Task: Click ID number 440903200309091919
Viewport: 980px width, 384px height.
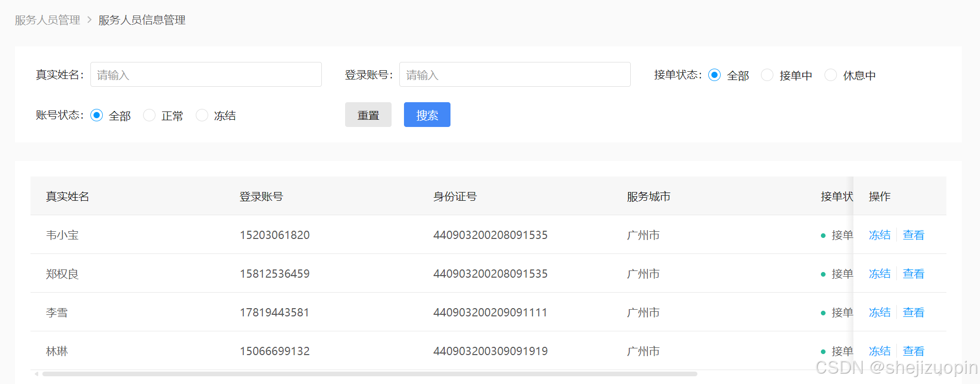Action: click(x=490, y=351)
